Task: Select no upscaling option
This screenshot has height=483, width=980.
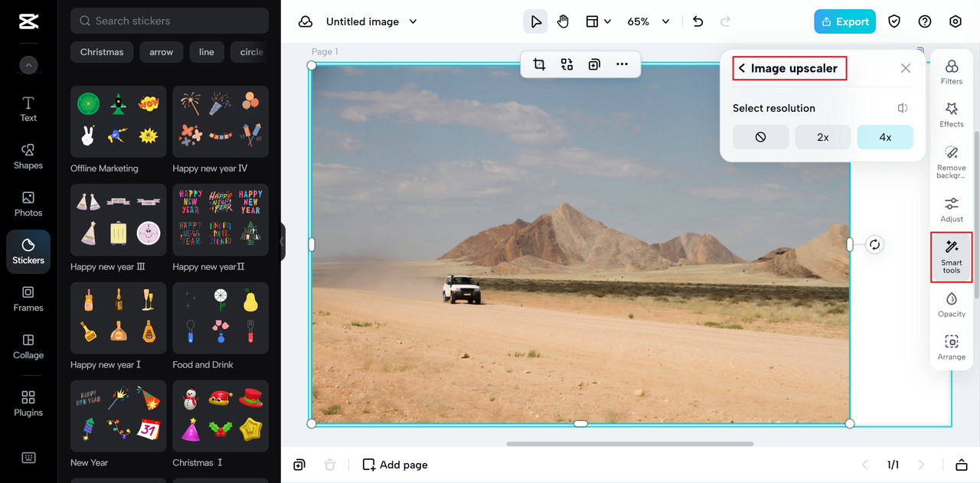Action: 760,137
